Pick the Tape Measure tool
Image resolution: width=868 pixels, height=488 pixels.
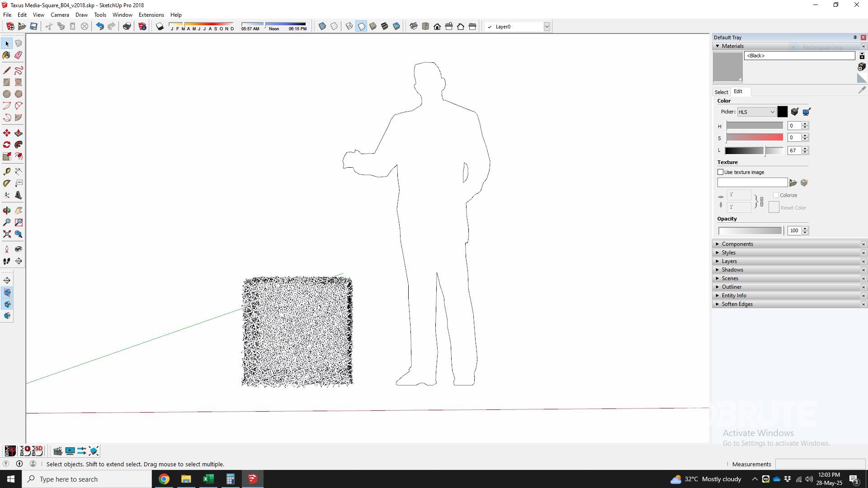coord(7,172)
